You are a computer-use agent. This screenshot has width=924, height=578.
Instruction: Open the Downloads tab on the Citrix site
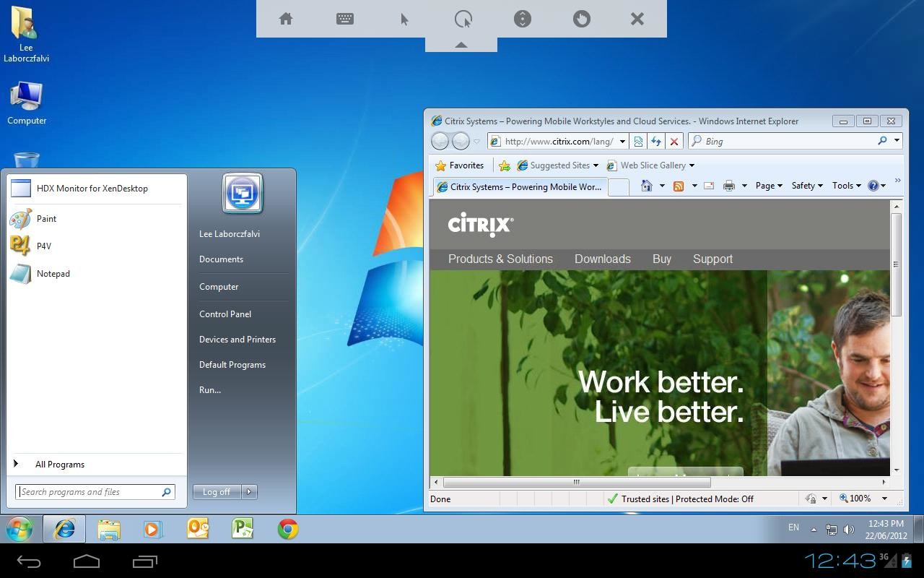[603, 259]
